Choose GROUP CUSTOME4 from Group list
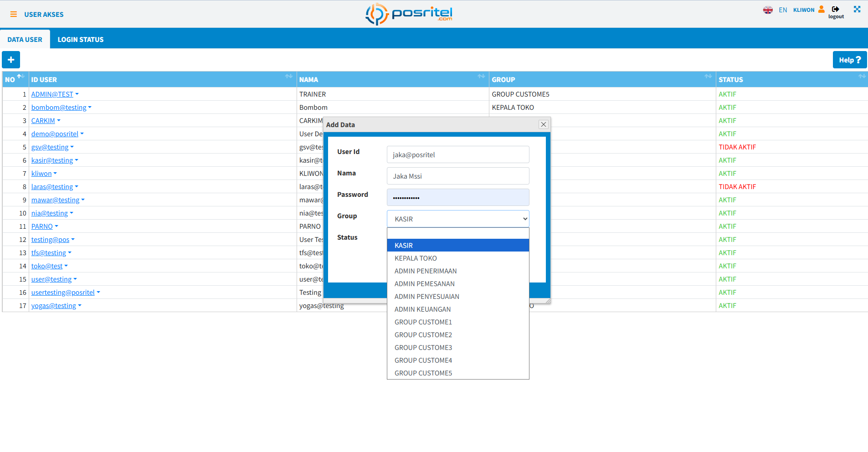This screenshot has width=868, height=452. pyautogui.click(x=458, y=360)
